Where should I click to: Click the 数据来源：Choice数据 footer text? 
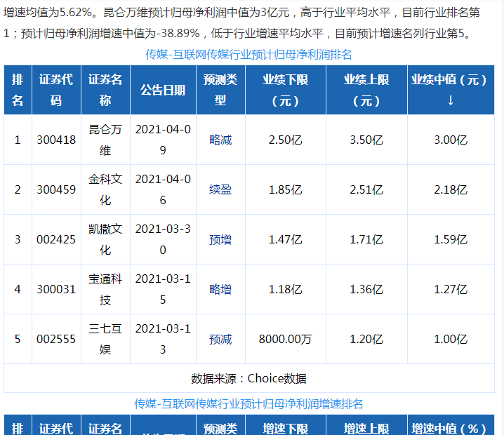pos(248,379)
